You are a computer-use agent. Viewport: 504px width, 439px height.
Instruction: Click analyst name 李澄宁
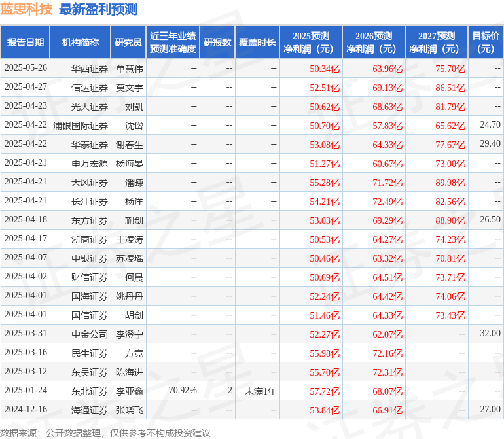pos(130,334)
